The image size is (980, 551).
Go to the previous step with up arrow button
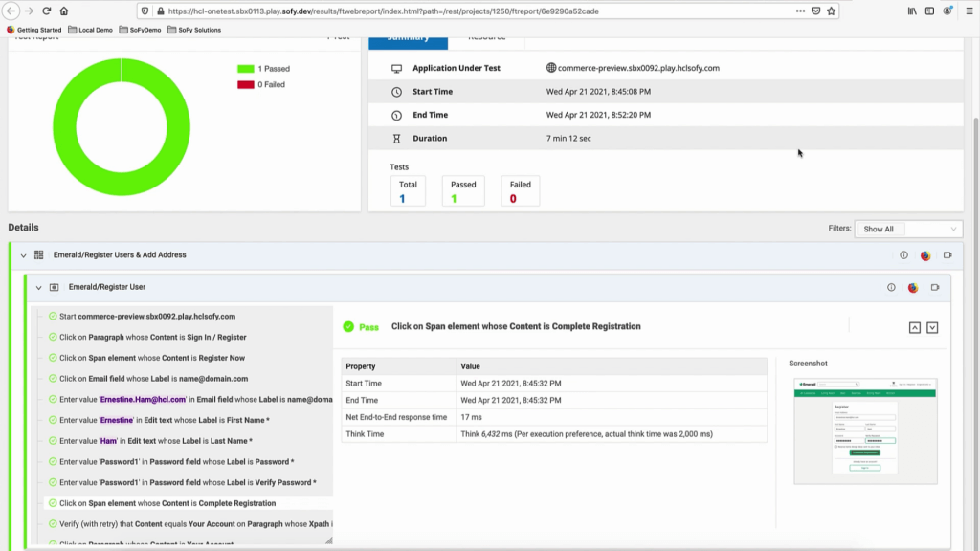915,327
